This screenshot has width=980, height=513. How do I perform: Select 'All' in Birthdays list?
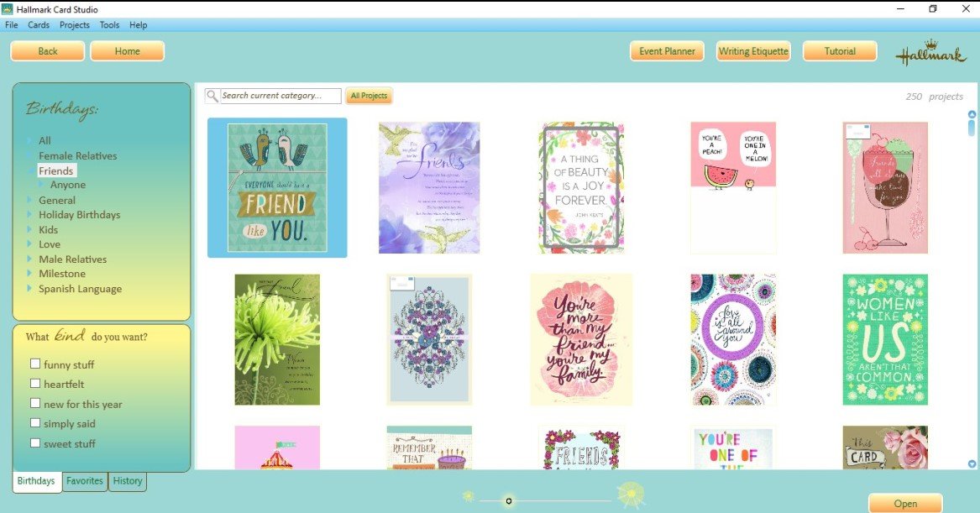point(45,140)
